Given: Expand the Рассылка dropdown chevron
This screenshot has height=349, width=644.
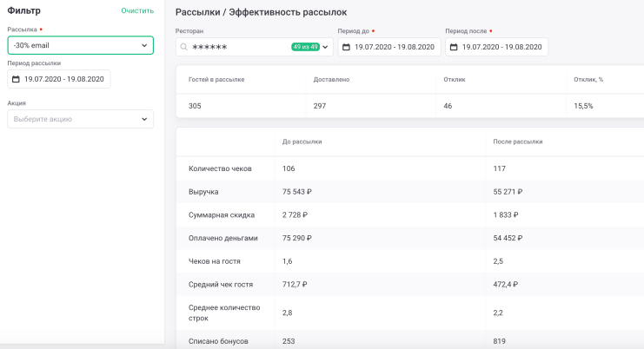Looking at the screenshot, I should (144, 45).
